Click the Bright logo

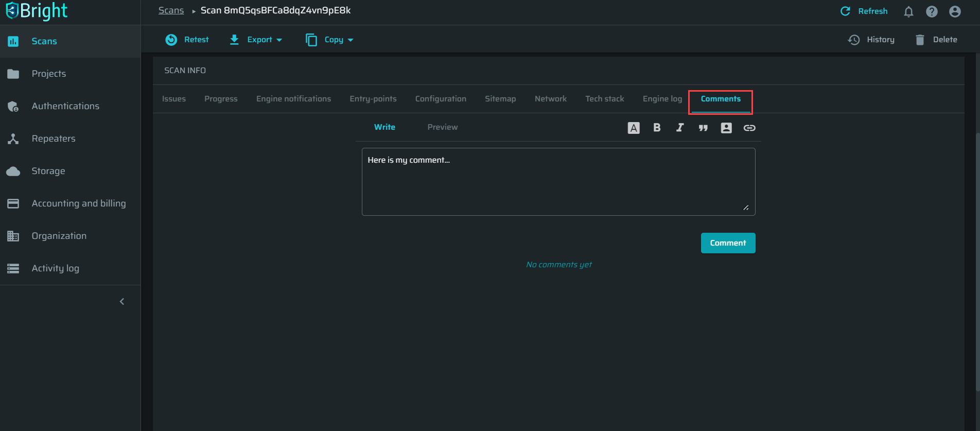[37, 11]
